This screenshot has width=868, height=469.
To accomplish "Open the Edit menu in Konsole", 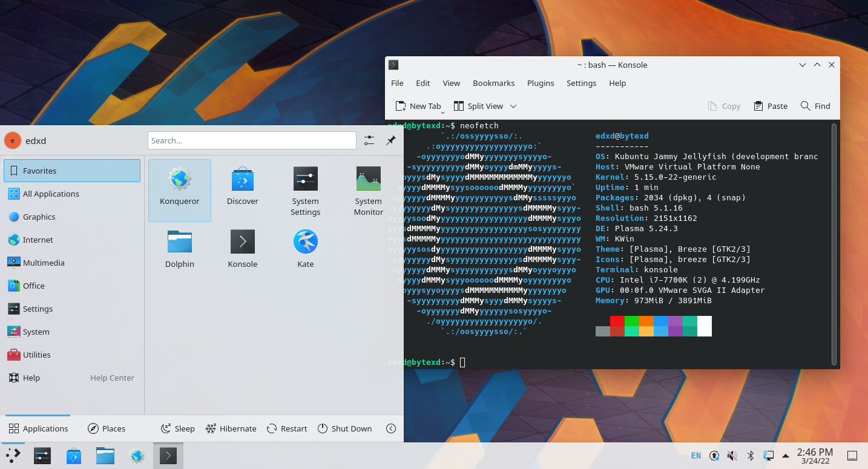I will tap(423, 83).
